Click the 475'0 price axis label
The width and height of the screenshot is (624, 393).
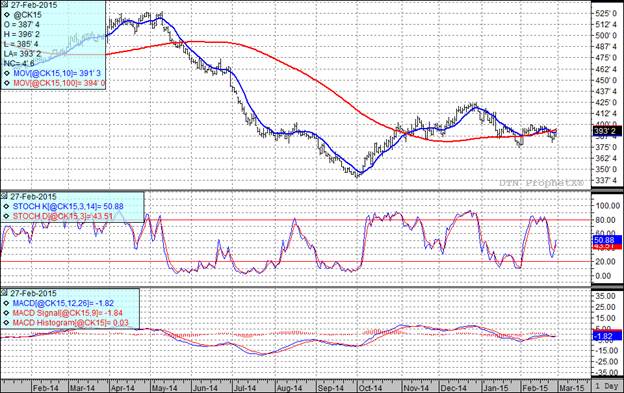point(606,58)
